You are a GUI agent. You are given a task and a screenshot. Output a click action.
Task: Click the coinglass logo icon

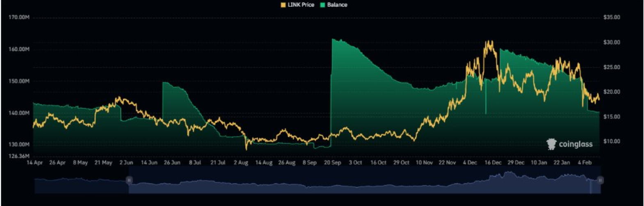click(551, 144)
